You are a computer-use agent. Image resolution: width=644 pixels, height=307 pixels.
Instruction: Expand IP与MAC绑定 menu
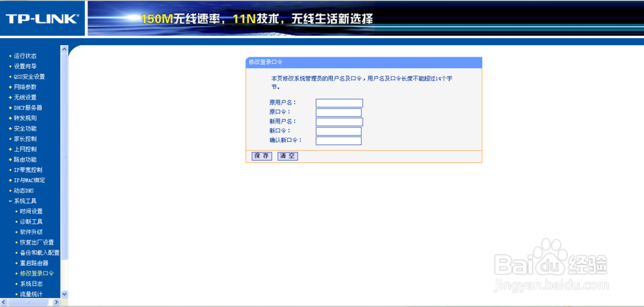click(x=30, y=181)
